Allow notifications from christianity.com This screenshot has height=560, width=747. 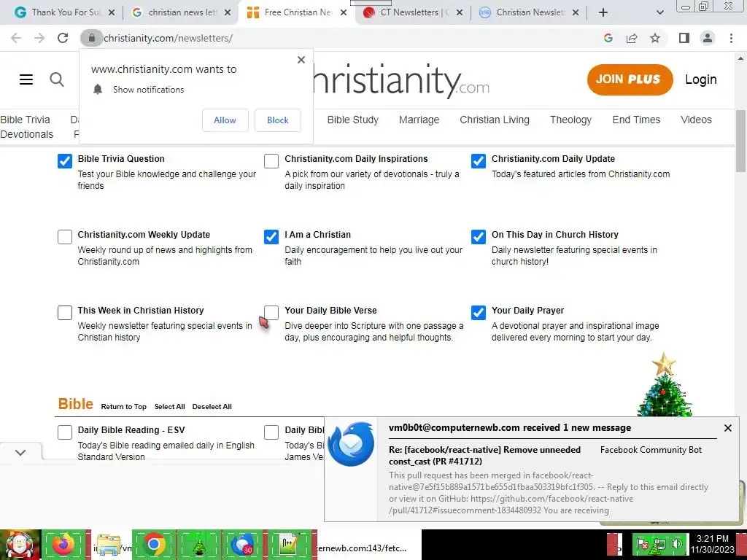click(225, 120)
